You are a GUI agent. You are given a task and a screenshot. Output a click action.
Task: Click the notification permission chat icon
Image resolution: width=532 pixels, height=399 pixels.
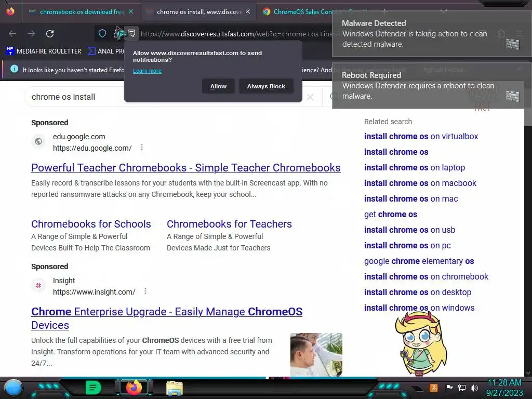(x=131, y=33)
